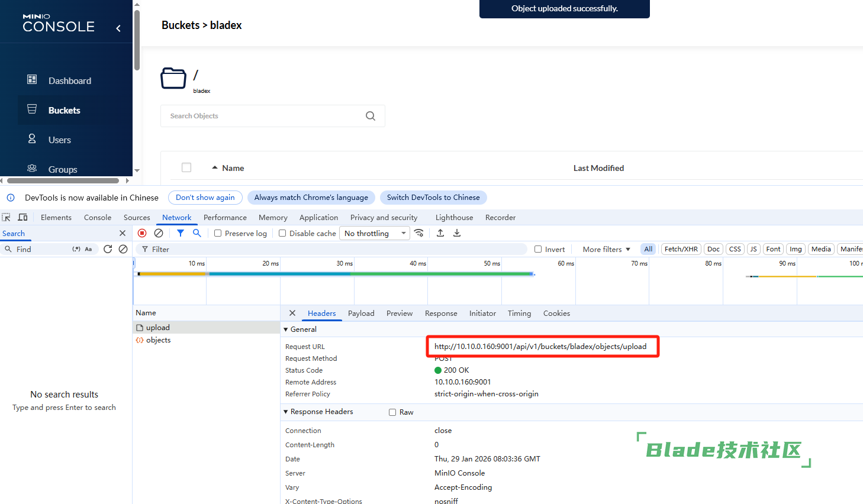Enable the Preserve log checkbox
The width and height of the screenshot is (863, 504).
(x=218, y=233)
